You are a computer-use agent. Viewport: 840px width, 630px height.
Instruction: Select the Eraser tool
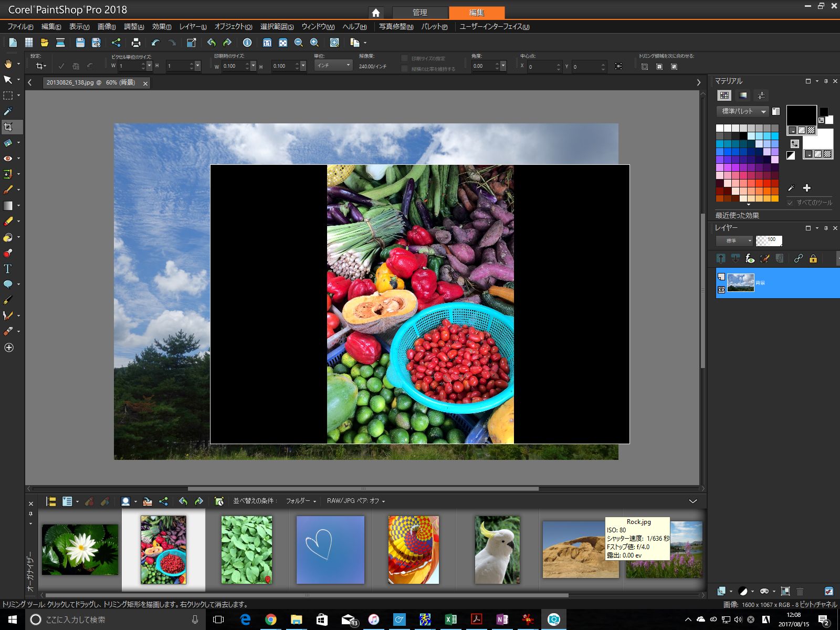8,222
